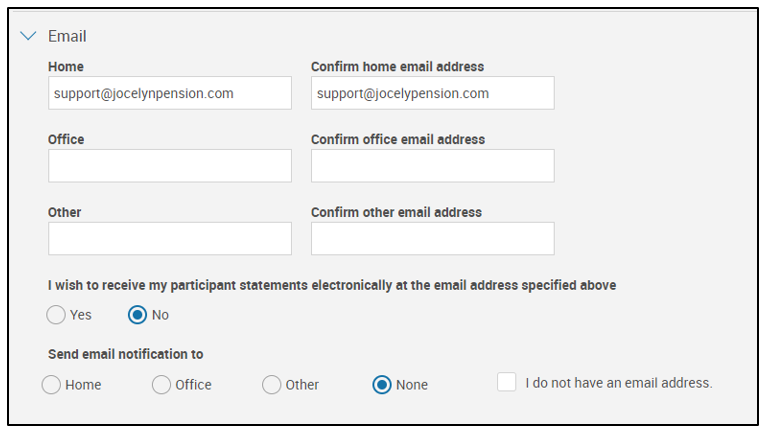Focus the Confirm other email address box
The width and height of the screenshot is (767, 433).
click(432, 239)
